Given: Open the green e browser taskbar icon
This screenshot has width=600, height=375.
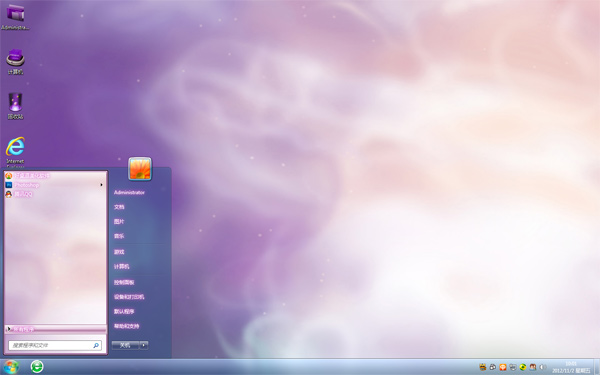Looking at the screenshot, I should click(x=37, y=367).
